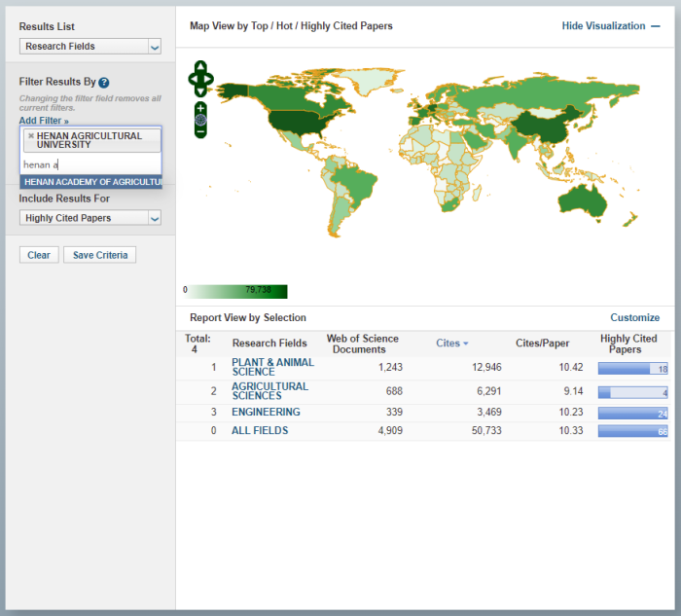Click the documents value 688

pos(394,391)
